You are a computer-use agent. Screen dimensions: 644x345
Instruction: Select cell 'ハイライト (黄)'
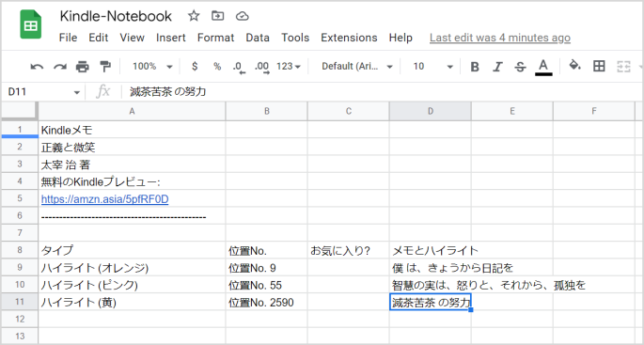tap(132, 302)
